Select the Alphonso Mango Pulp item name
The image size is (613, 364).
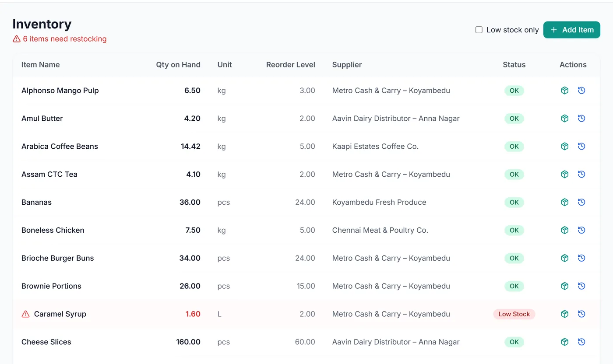(x=60, y=91)
